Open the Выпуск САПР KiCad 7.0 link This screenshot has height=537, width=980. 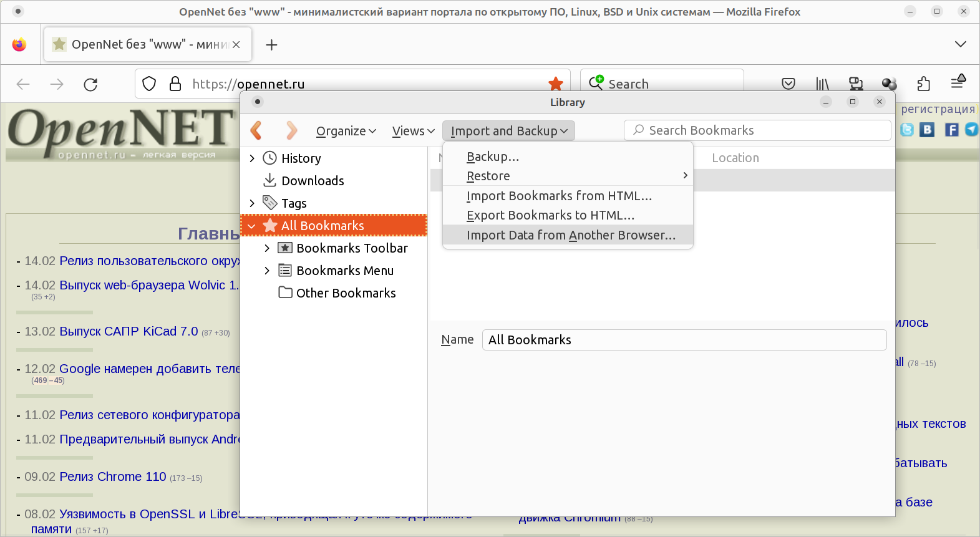click(129, 331)
